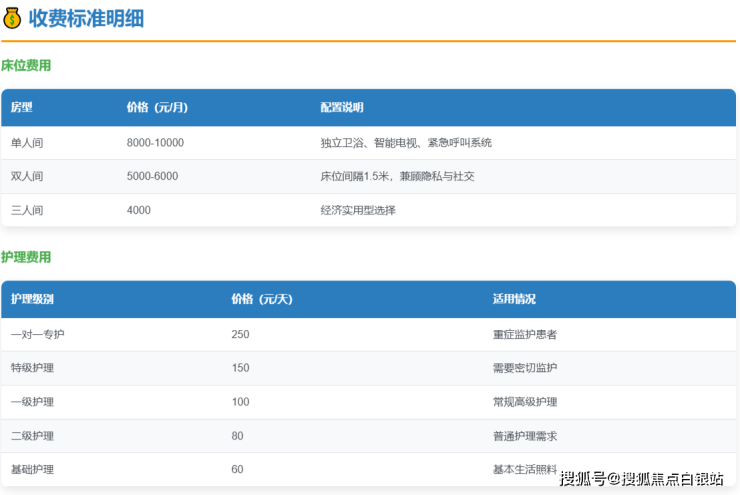Click the 经济实用型选择 description cell
The height and width of the screenshot is (495, 740).
pos(358,210)
